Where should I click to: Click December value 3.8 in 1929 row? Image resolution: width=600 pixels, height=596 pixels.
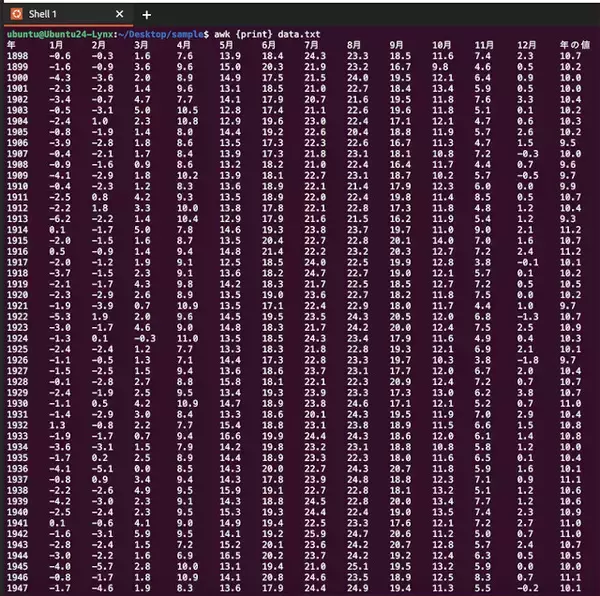click(x=525, y=392)
